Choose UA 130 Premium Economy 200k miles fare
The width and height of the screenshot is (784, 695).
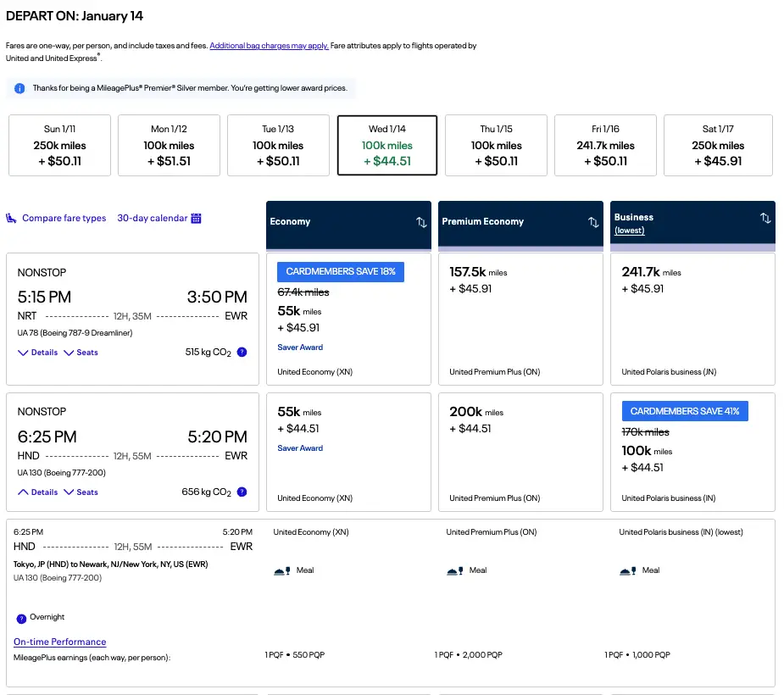point(520,452)
